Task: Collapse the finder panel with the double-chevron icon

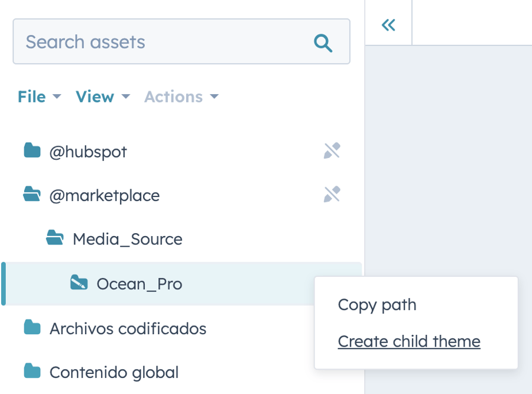Action: [388, 24]
